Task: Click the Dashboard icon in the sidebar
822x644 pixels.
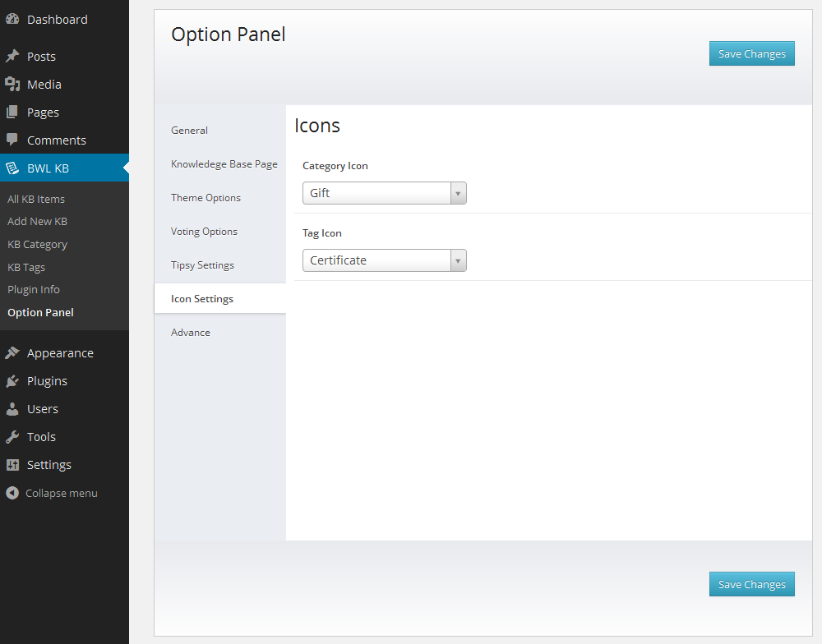Action: tap(14, 19)
